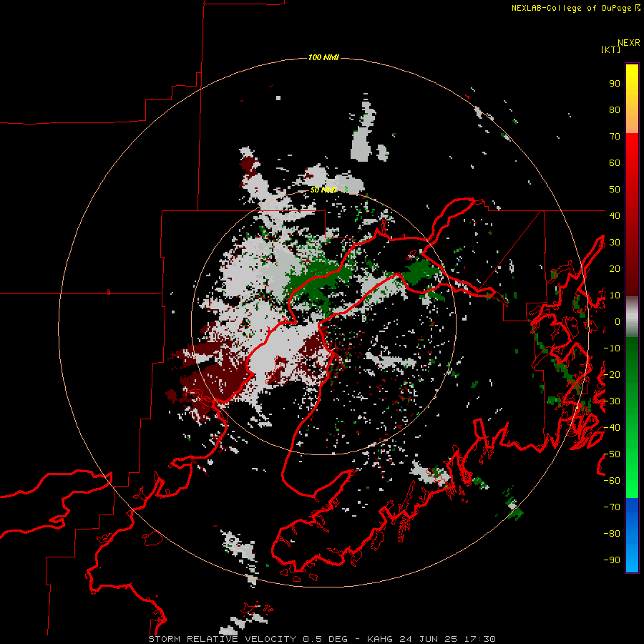Screen dimensions: 644x644
Task: Click the -30 value on the velocity scale
Action: 612,401
